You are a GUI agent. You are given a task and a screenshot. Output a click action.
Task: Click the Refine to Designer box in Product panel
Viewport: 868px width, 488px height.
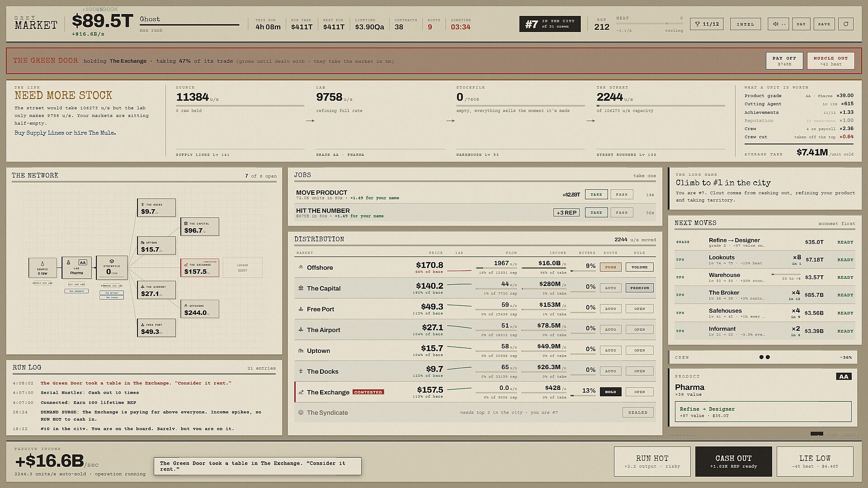(x=763, y=412)
